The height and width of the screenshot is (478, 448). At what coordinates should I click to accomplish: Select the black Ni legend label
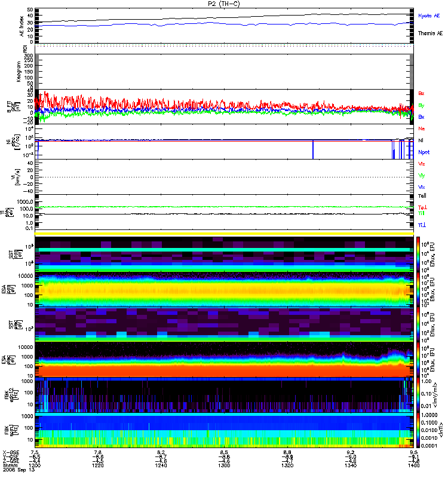point(421,140)
